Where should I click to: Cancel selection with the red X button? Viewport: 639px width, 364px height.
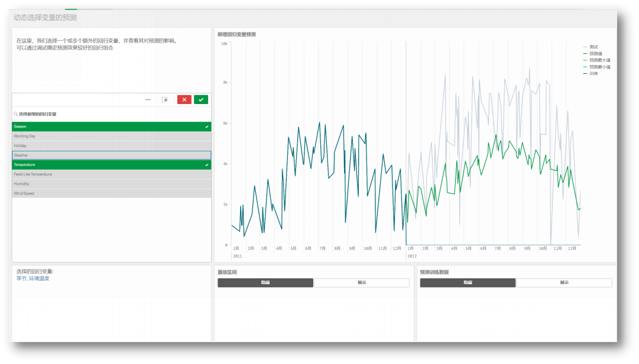pyautogui.click(x=184, y=100)
